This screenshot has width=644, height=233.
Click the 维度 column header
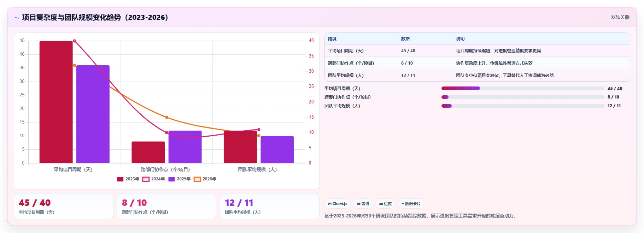(x=332, y=39)
